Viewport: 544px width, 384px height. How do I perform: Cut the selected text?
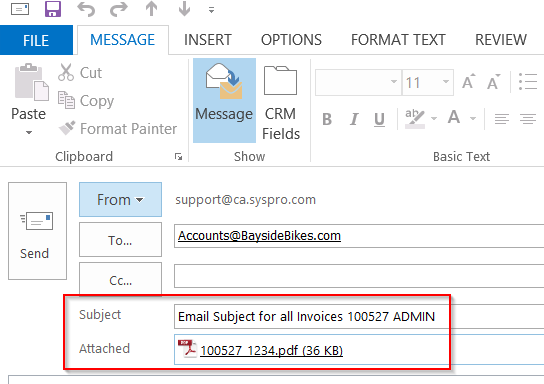point(80,72)
